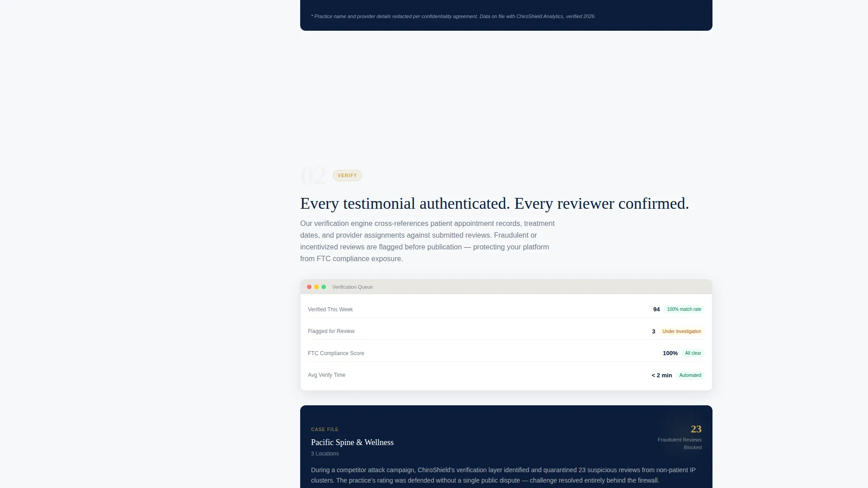Click the 3 Locations subtitle

325,454
